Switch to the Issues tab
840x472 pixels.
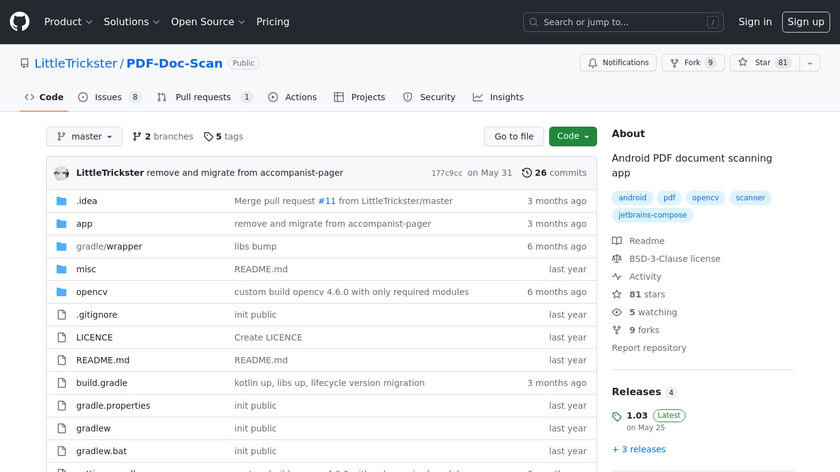point(109,97)
